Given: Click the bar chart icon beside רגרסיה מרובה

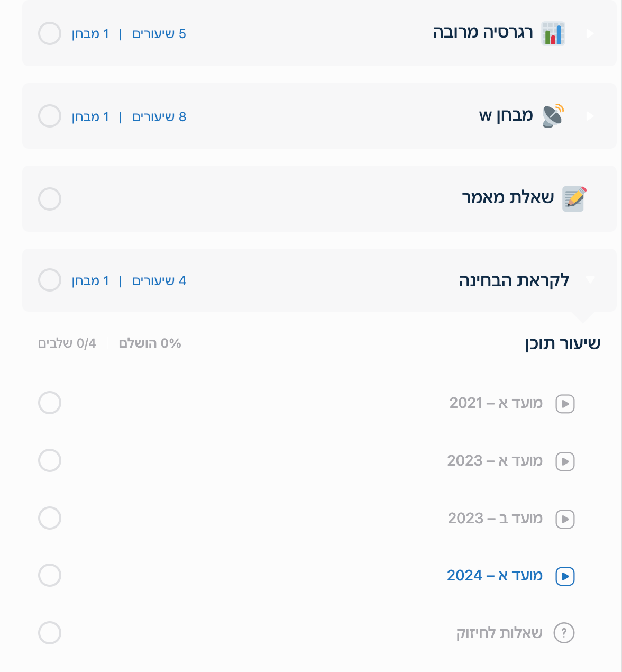Looking at the screenshot, I should pyautogui.click(x=553, y=33).
